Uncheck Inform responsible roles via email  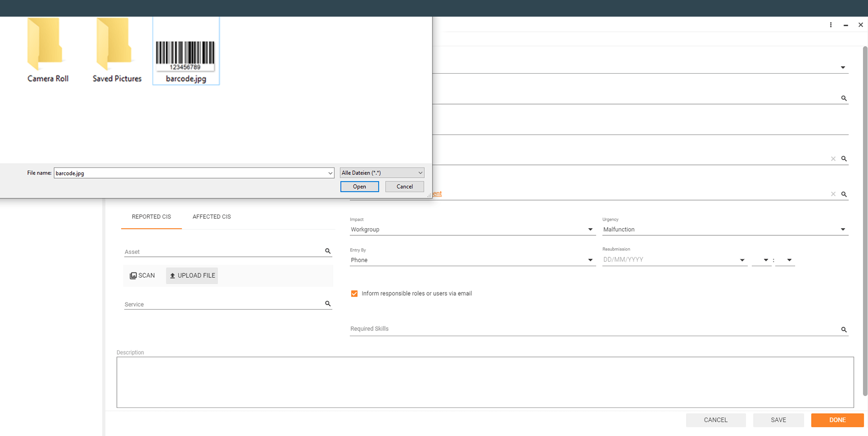(x=354, y=293)
